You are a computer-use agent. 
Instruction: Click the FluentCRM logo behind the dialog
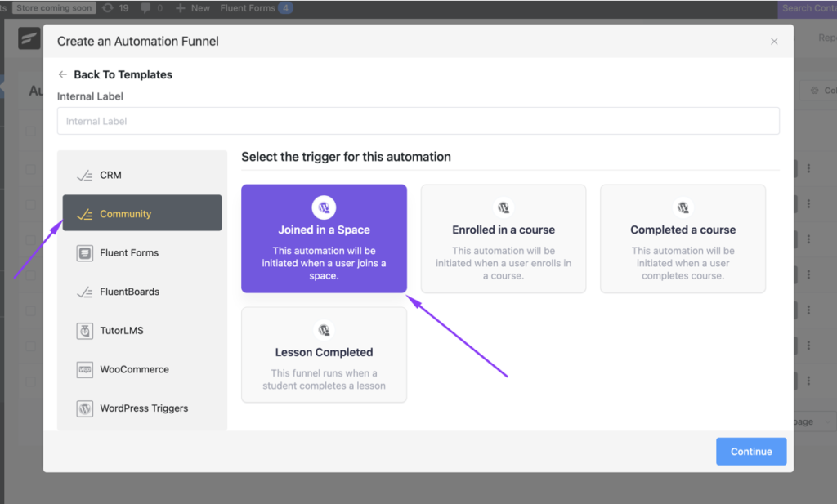pos(29,38)
